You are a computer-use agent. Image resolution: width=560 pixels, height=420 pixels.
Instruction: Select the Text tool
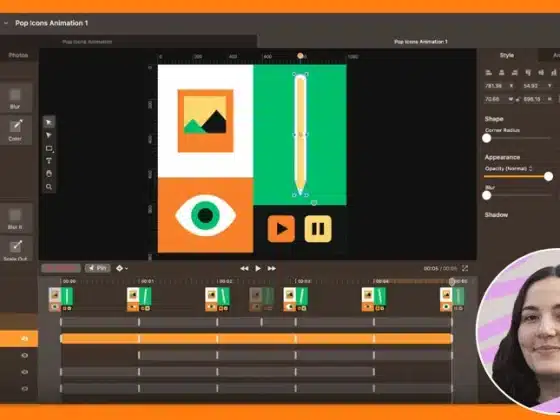click(x=49, y=161)
